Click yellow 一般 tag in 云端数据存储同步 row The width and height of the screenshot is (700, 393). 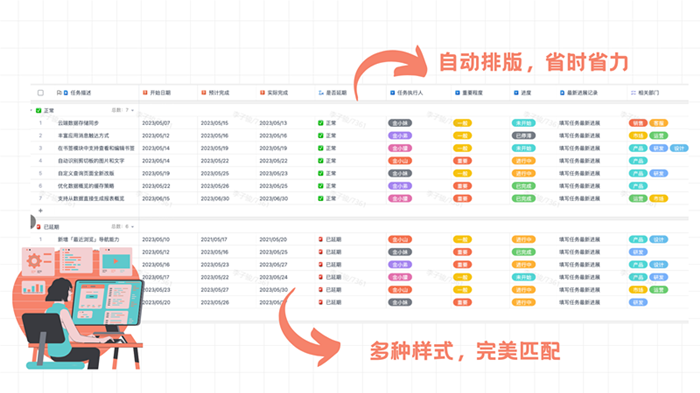point(462,123)
